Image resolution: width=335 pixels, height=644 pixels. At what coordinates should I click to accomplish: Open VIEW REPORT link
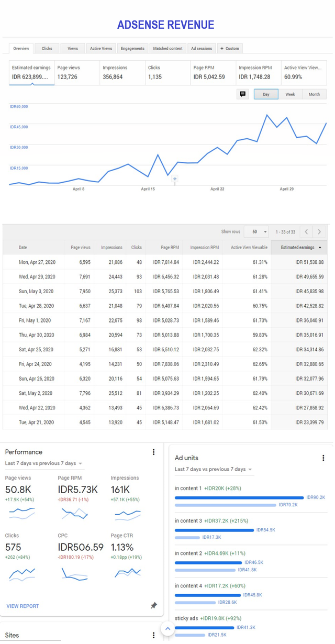tap(23, 606)
